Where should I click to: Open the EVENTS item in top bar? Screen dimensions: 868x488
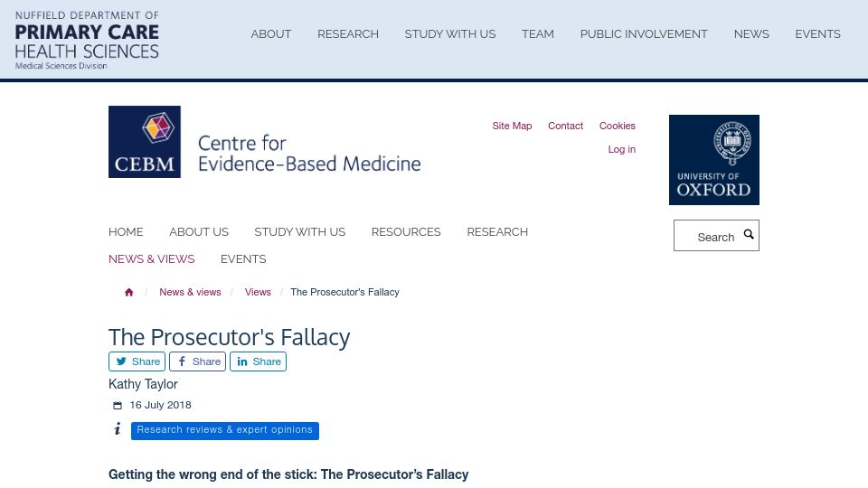click(x=817, y=34)
